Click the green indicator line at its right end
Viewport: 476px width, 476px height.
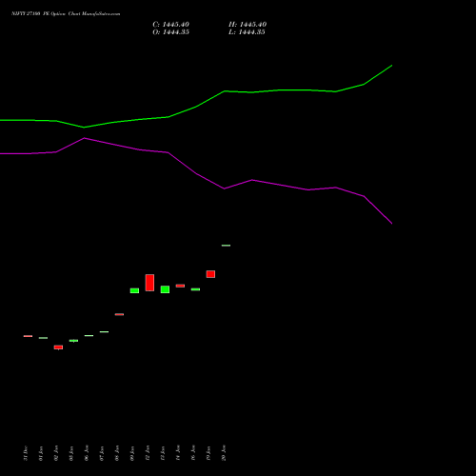coord(391,66)
